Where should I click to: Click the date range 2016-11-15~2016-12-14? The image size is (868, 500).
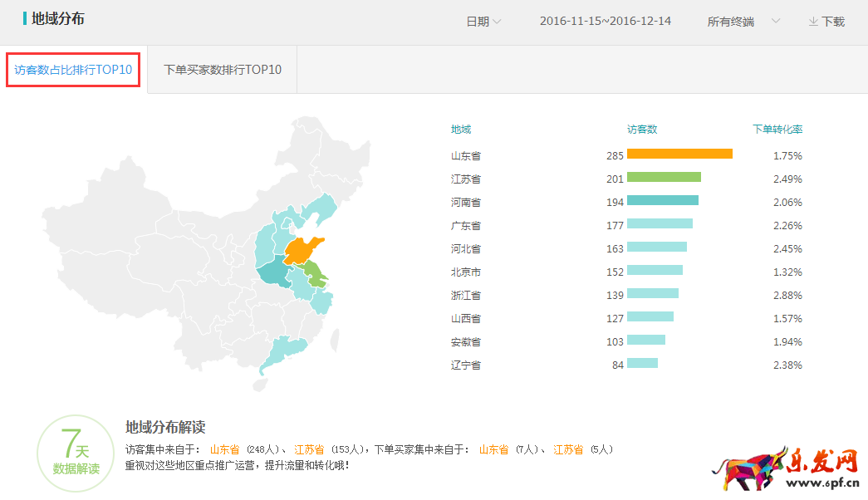(x=605, y=22)
